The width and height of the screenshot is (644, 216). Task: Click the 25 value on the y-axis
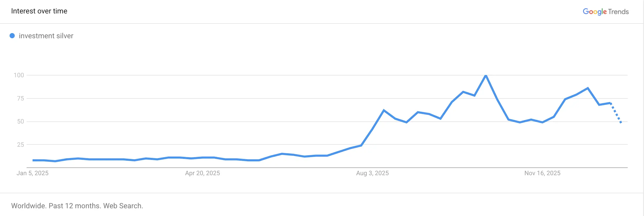(x=20, y=145)
